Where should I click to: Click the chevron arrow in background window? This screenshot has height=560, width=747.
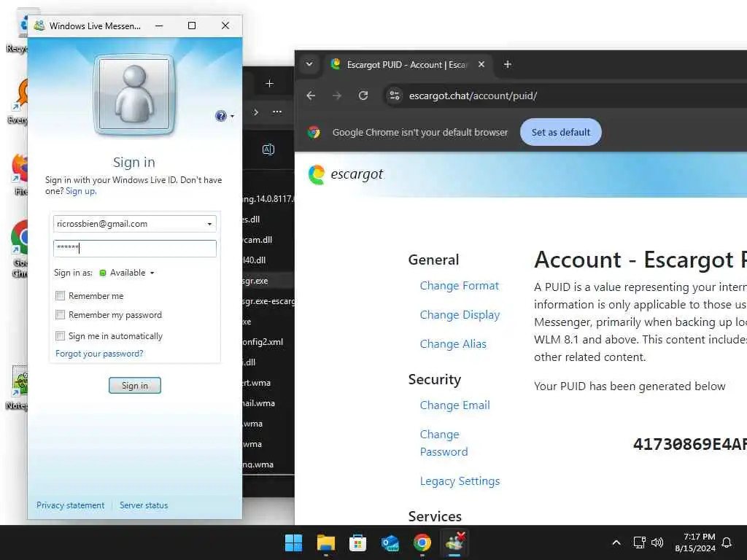click(256, 112)
